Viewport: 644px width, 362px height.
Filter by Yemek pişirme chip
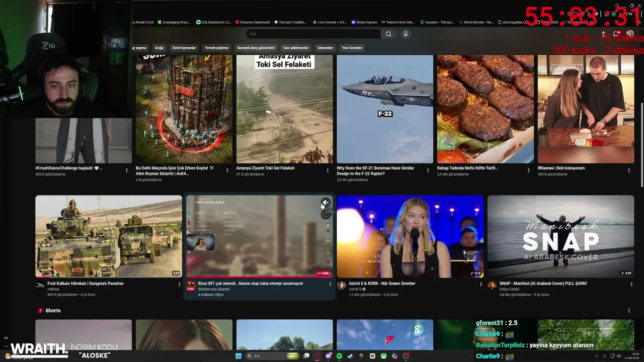click(x=216, y=48)
